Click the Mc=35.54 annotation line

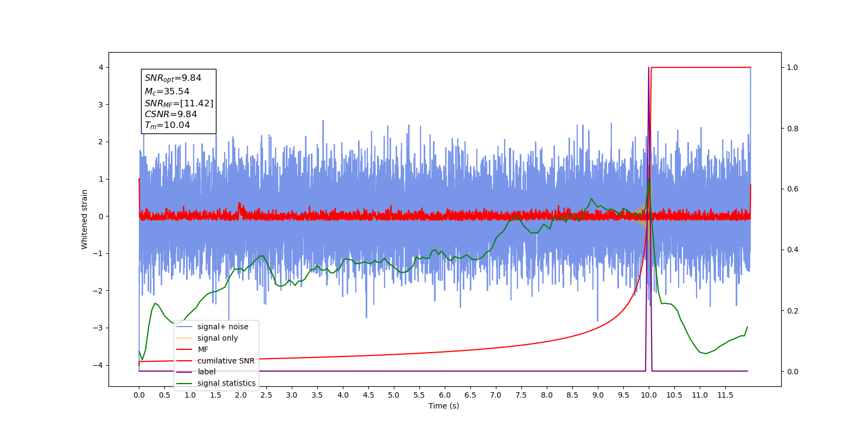(167, 92)
